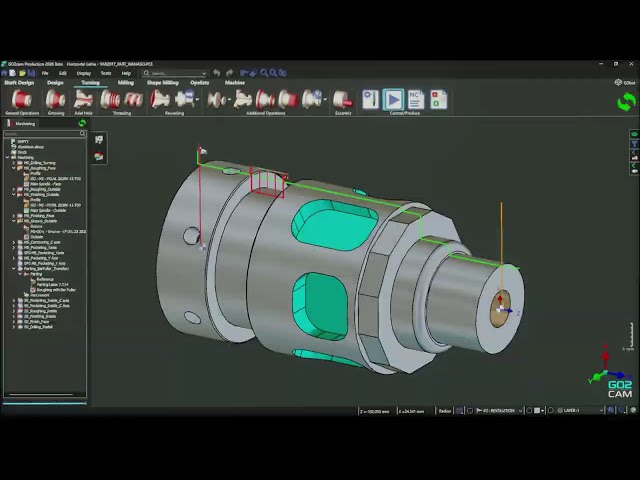Screen dimensions: 640x480
Task: Click the home icon in quick access bar
Action: click(4, 73)
